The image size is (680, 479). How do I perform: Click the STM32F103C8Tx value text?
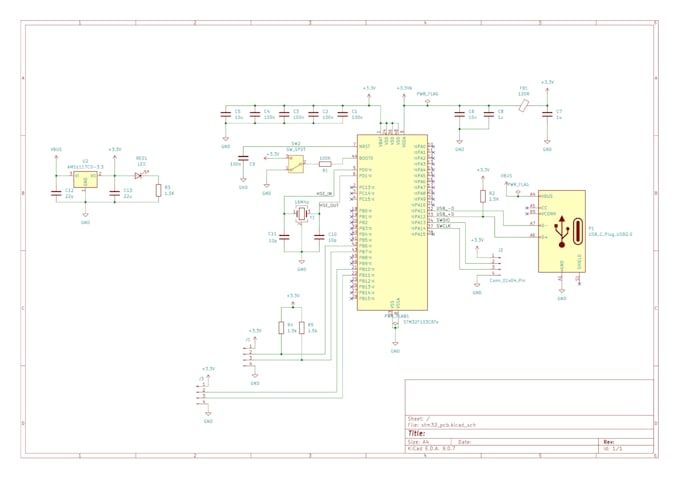pos(421,323)
